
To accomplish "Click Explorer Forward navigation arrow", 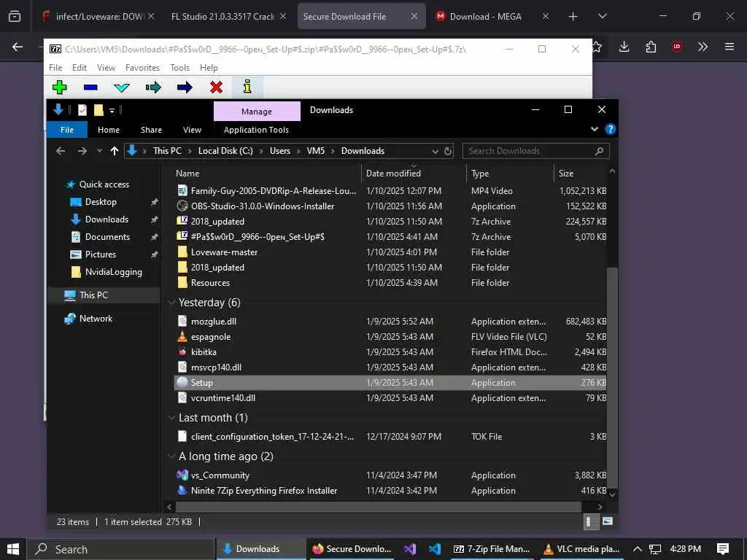I will pyautogui.click(x=82, y=151).
